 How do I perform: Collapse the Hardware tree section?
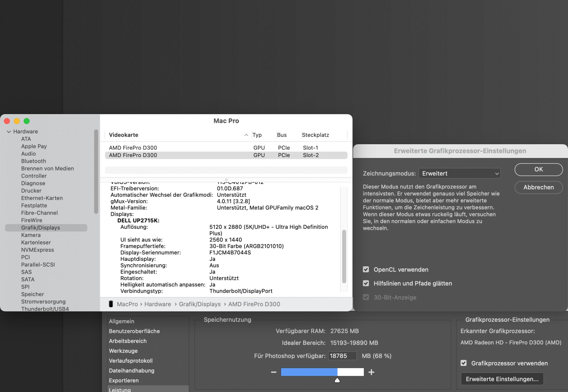9,131
